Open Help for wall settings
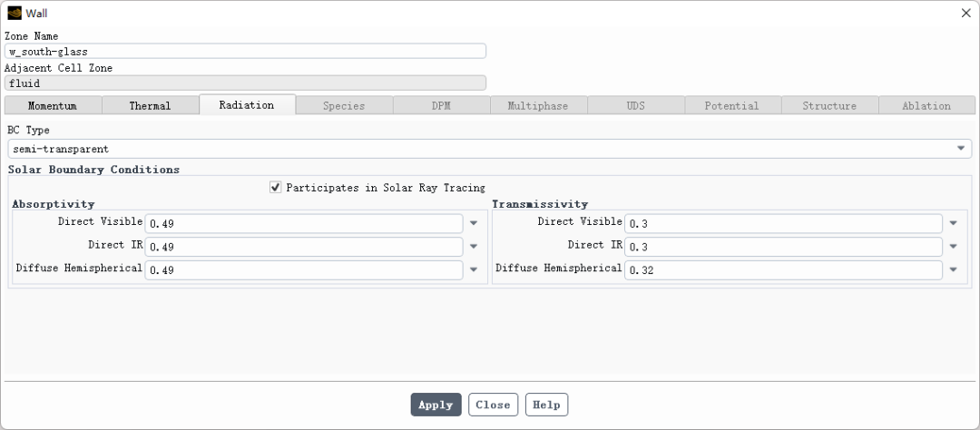Screen dimensions: 980x430 pos(546,405)
